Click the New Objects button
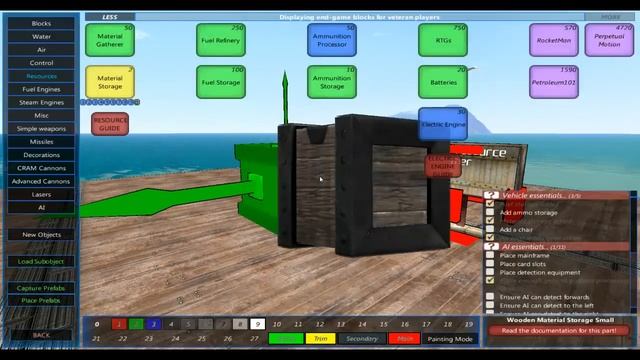The width and height of the screenshot is (640, 360). coord(41,235)
